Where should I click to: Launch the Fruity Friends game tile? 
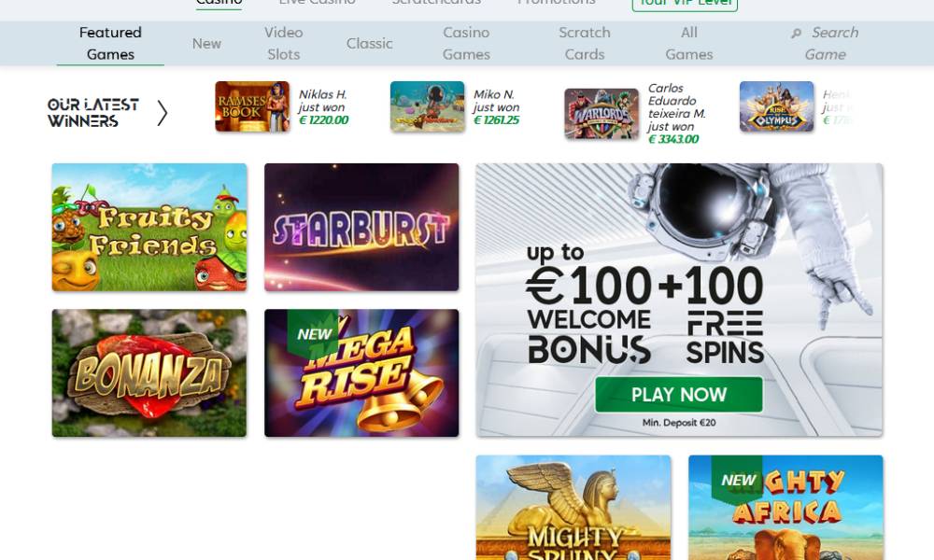click(x=149, y=228)
